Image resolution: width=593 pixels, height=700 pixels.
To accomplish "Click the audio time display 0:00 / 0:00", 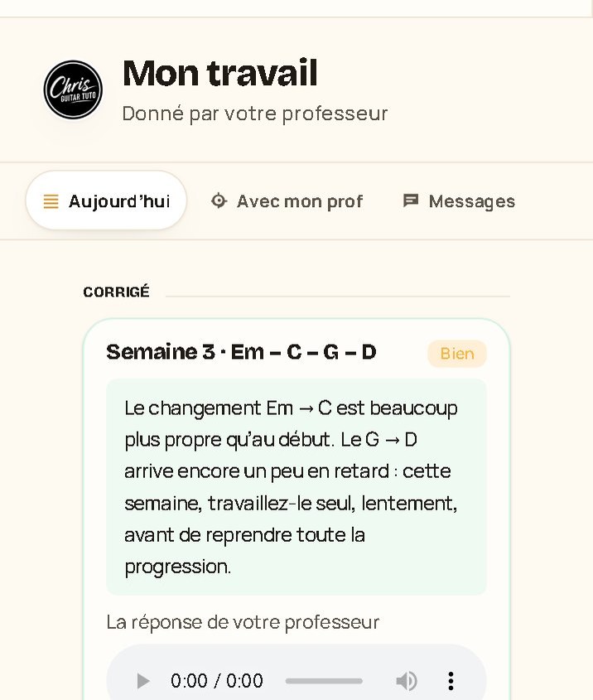I will coord(217,681).
